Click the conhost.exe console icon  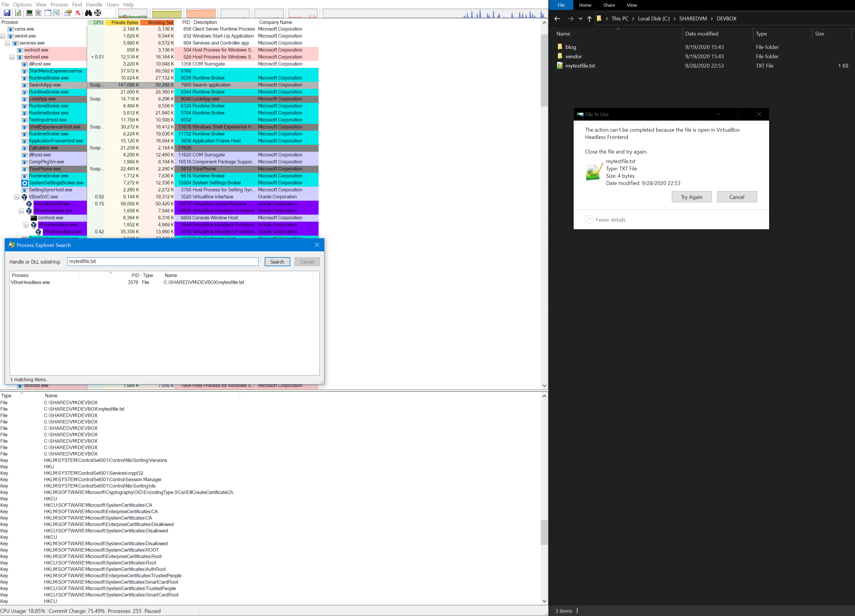(x=33, y=218)
